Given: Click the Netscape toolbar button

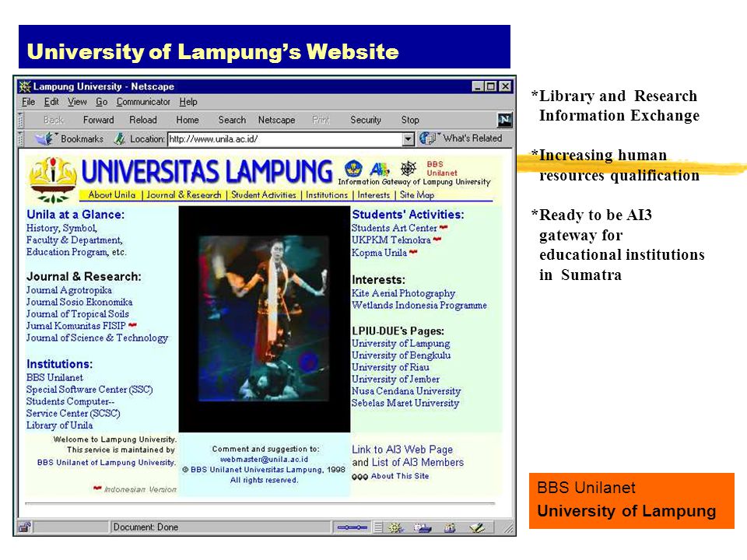Looking at the screenshot, I should tap(276, 120).
